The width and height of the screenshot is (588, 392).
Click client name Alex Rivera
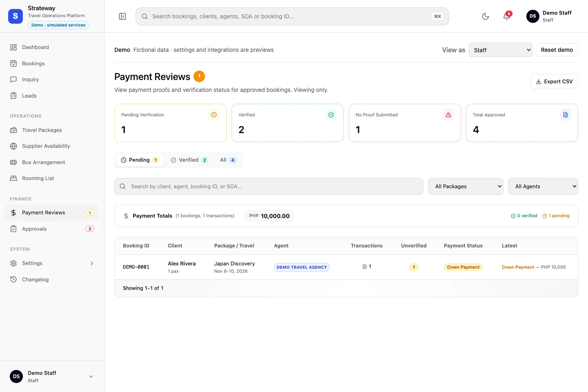click(x=182, y=264)
